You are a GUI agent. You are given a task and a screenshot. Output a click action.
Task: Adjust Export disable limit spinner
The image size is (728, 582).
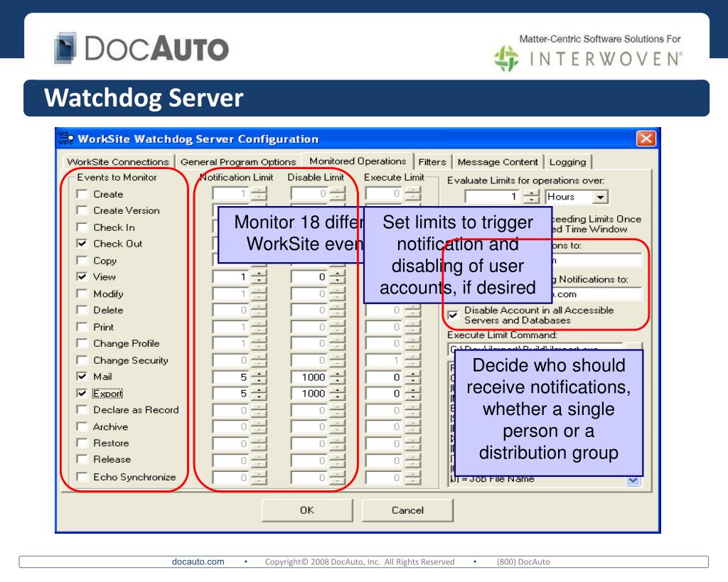[x=338, y=394]
